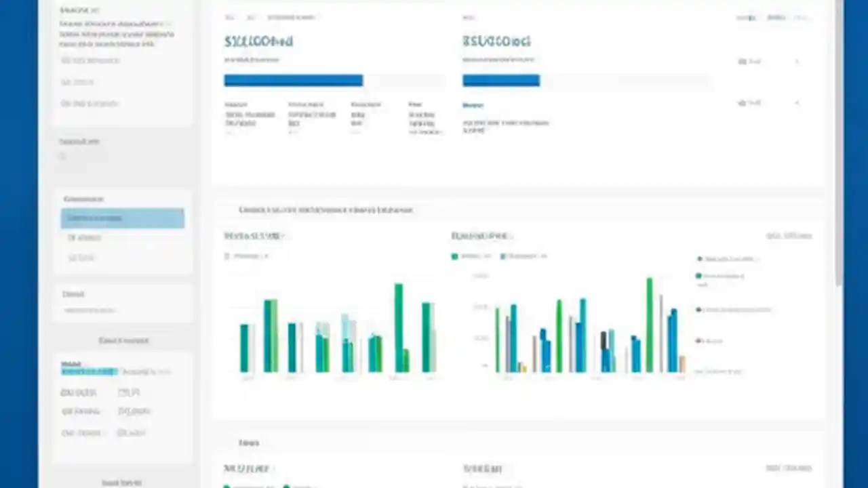
Task: Select the first filter icon in the sidebar
Action: pyautogui.click(x=64, y=60)
